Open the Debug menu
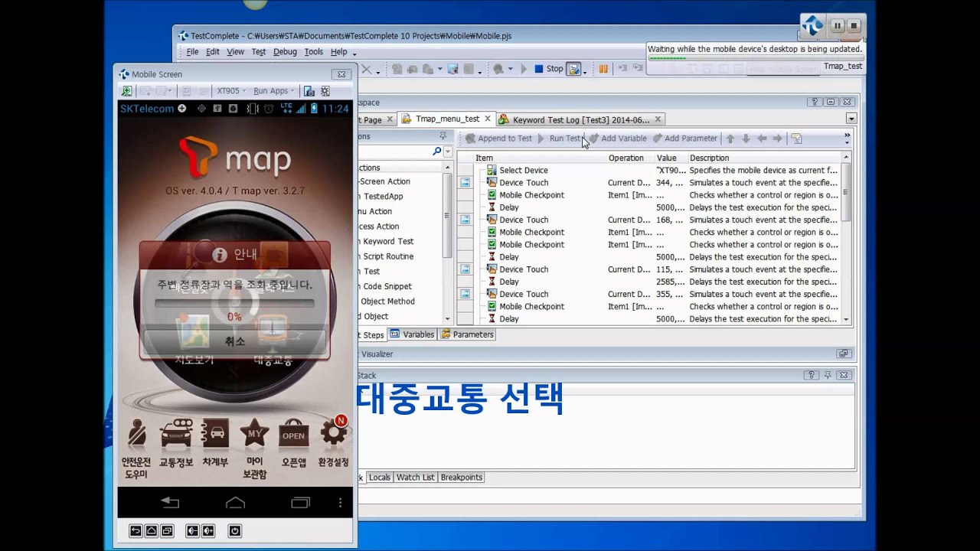 [285, 52]
